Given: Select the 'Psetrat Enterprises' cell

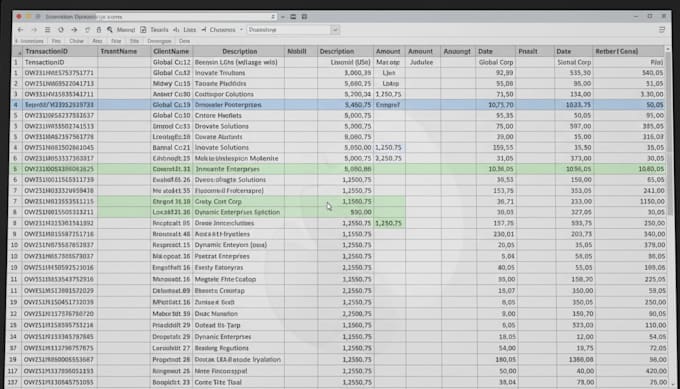Looking at the screenshot, I should (239, 256).
